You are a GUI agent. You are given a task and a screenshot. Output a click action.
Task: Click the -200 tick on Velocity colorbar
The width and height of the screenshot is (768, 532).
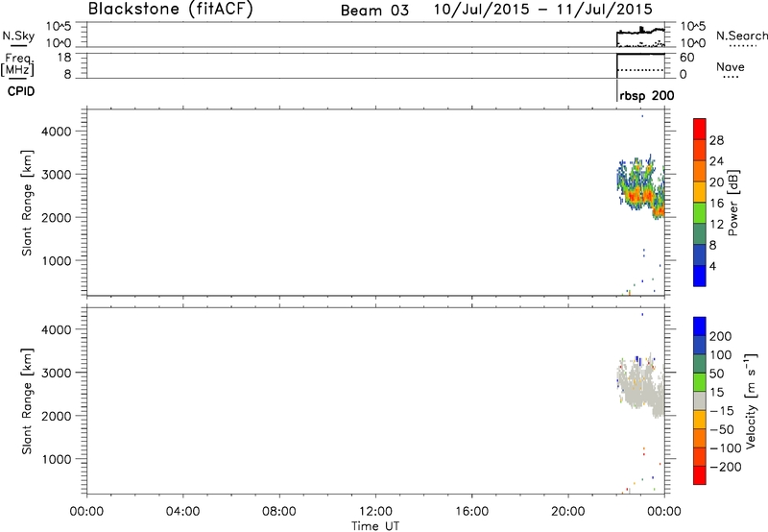[x=726, y=467]
